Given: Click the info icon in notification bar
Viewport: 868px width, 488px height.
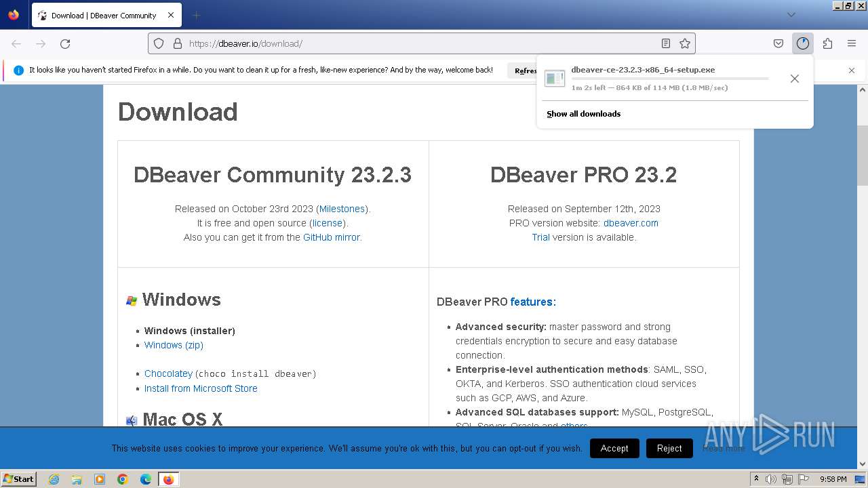Looking at the screenshot, I should tap(18, 70).
